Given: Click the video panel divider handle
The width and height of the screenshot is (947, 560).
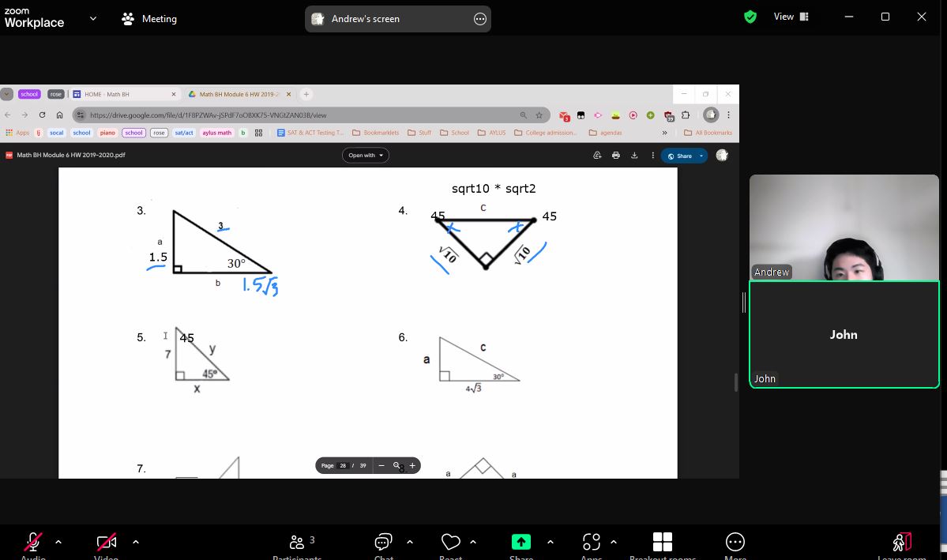Looking at the screenshot, I should pos(744,303).
